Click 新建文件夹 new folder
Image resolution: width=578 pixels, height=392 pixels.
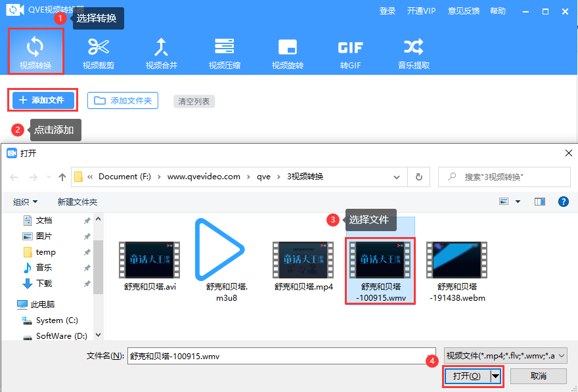[78, 202]
